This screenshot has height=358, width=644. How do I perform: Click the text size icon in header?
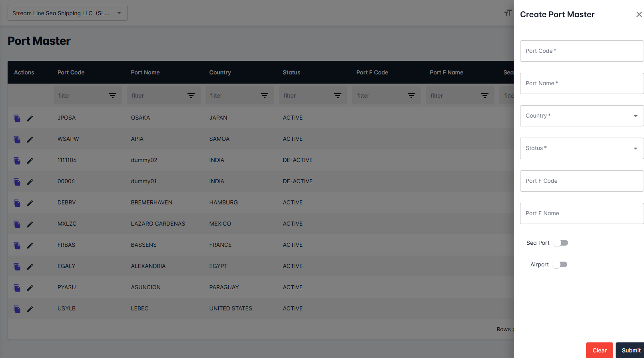click(x=508, y=13)
